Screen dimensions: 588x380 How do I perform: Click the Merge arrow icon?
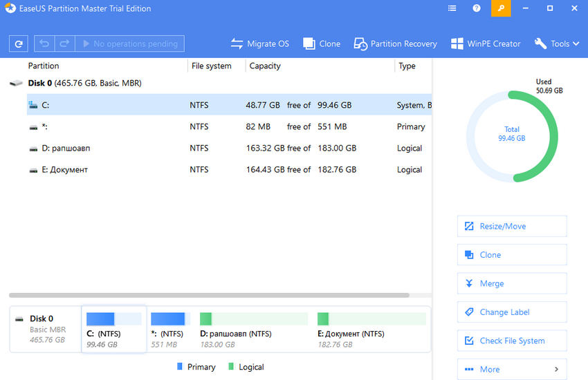pos(469,283)
